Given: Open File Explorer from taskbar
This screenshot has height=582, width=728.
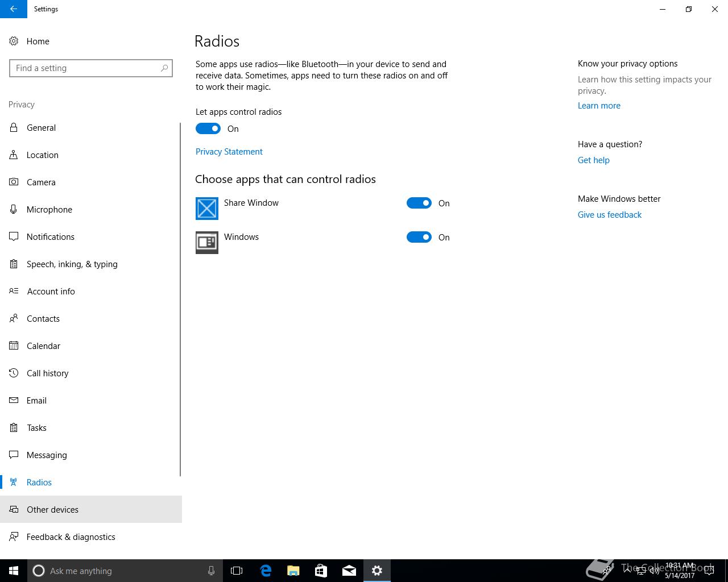Looking at the screenshot, I should (x=293, y=571).
